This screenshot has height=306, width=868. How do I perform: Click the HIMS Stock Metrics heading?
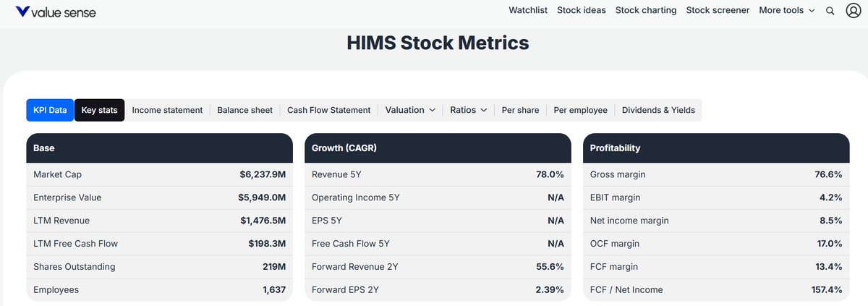(x=438, y=43)
